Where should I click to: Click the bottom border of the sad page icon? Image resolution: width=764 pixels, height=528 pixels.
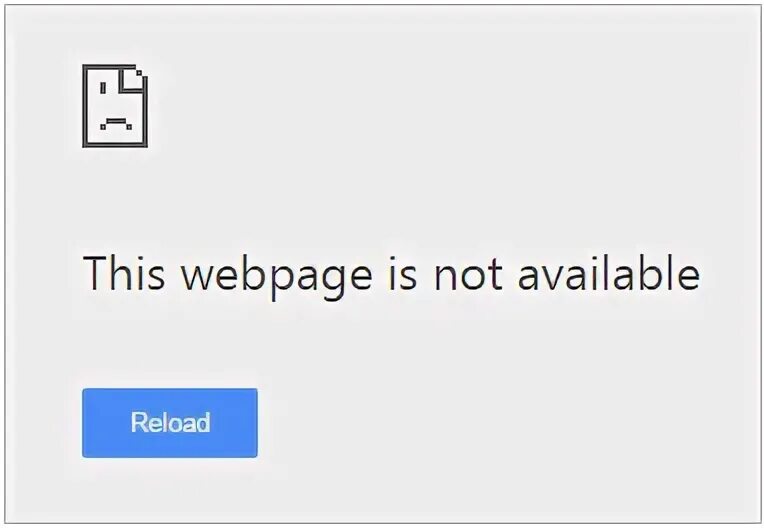pyautogui.click(x=115, y=145)
